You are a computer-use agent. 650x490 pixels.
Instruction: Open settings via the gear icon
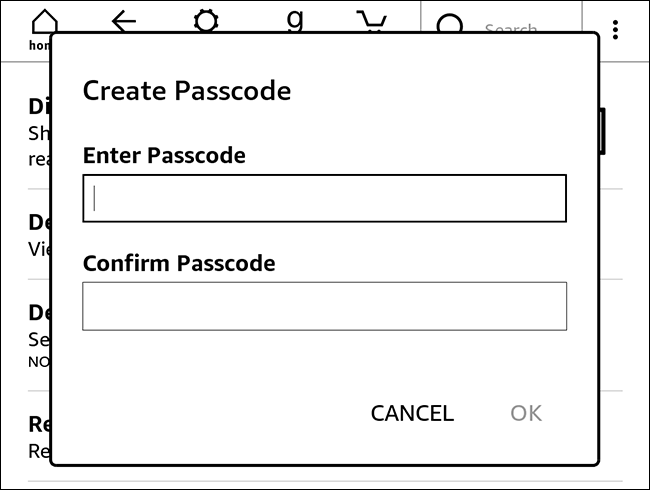(206, 20)
